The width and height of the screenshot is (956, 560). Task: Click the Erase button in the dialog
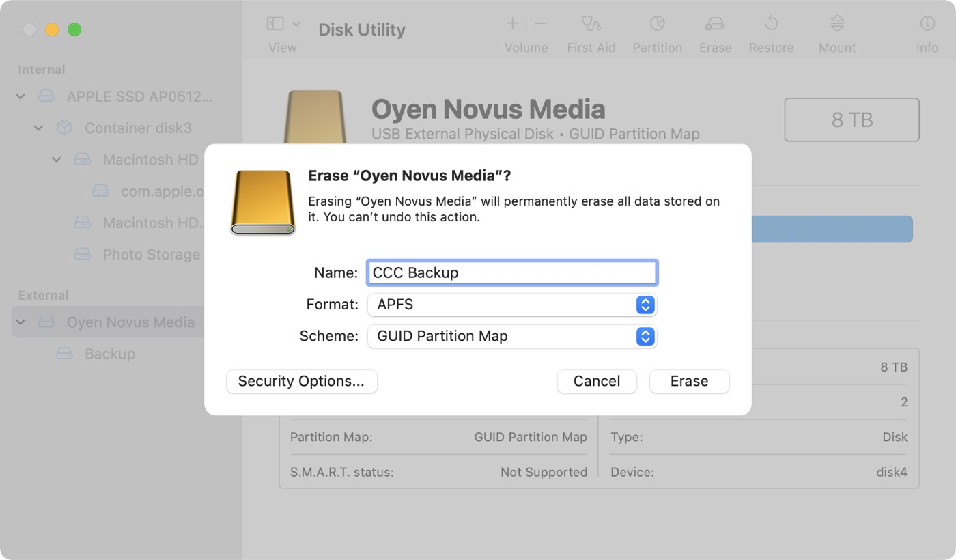coord(689,381)
